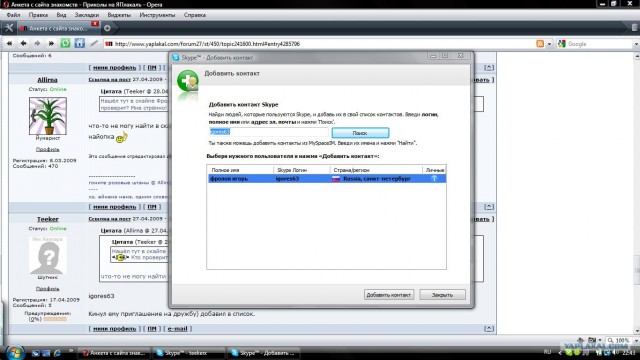Open the Виджеты menu

pos(119,15)
